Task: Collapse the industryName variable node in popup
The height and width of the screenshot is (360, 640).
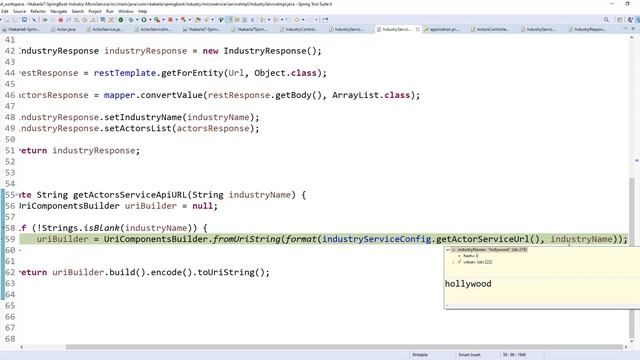Action: pyautogui.click(x=448, y=249)
